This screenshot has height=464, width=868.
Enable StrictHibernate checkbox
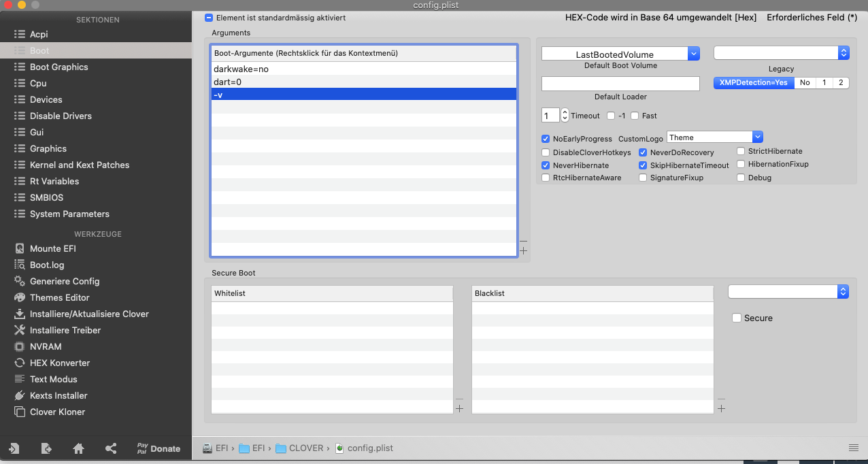tap(741, 151)
